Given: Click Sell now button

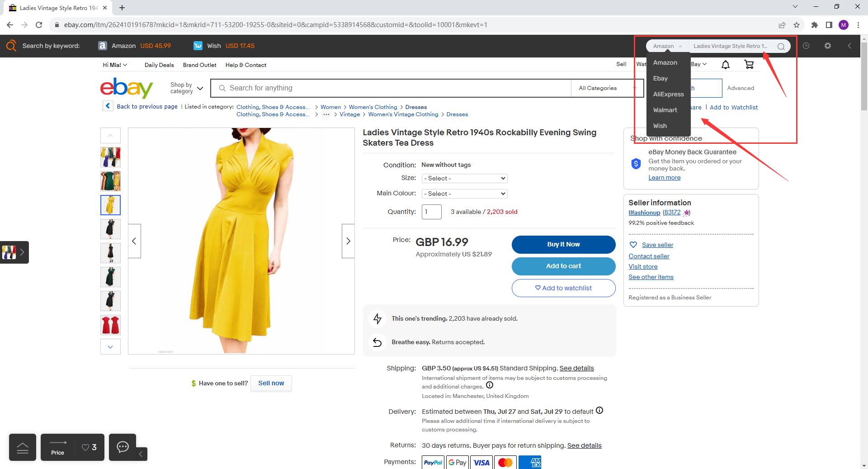Looking at the screenshot, I should [271, 383].
